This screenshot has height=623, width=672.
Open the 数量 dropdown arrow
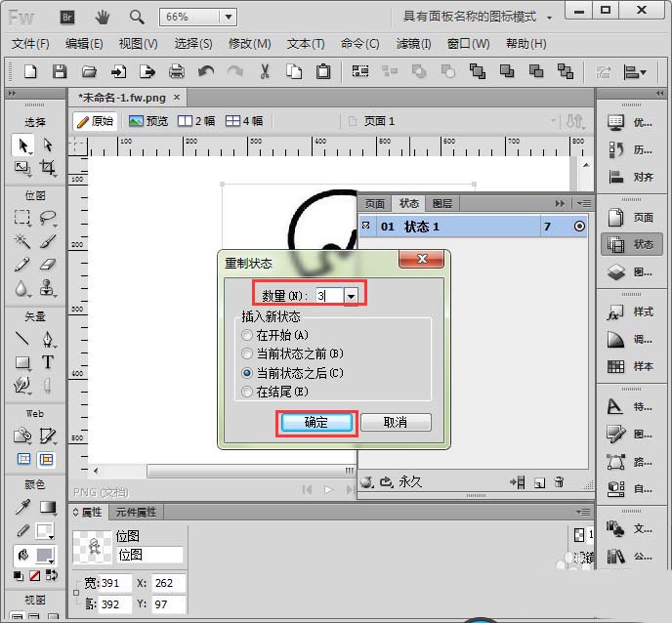tap(352, 295)
